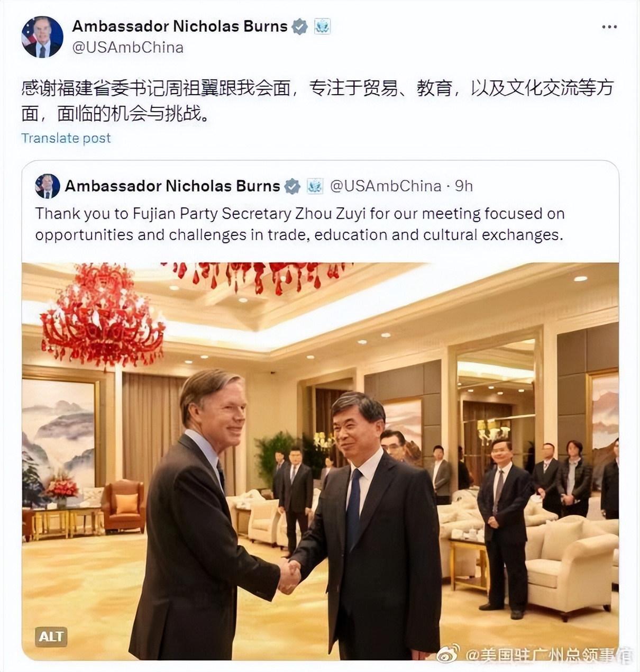Image resolution: width=640 pixels, height=672 pixels.
Task: Click the blue verified badge beside main author name
Action: click(x=300, y=26)
